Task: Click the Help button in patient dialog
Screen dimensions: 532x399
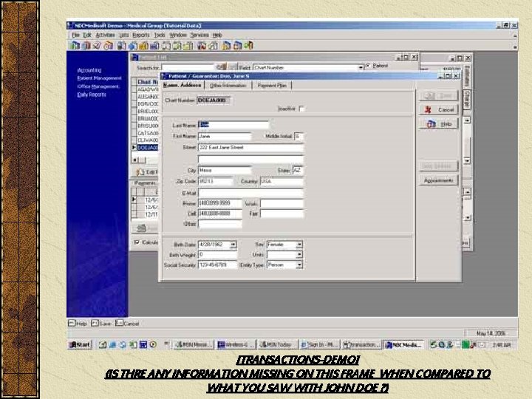Action: (x=439, y=124)
